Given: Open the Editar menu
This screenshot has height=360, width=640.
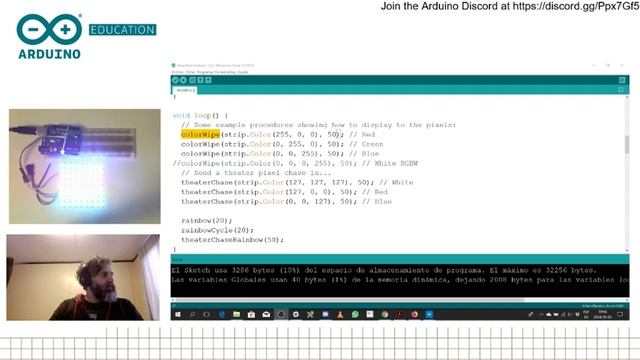Looking at the screenshot, I should click(190, 72).
